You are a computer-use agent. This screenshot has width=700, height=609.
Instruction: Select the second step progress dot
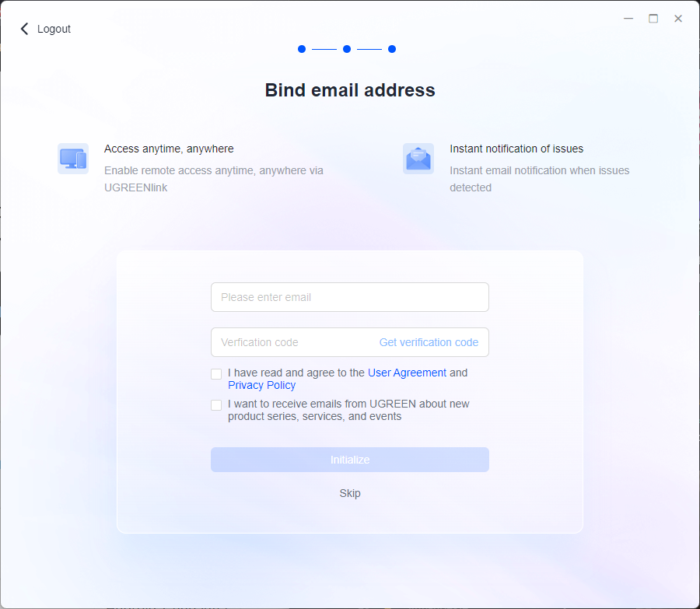[347, 49]
